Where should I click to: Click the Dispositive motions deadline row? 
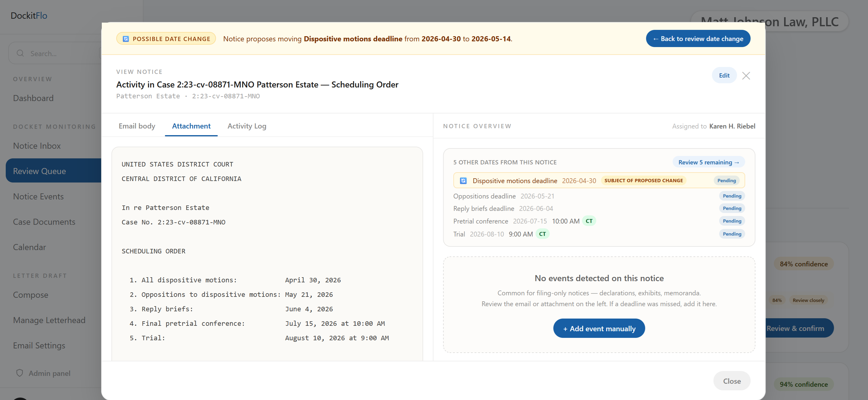(x=599, y=181)
